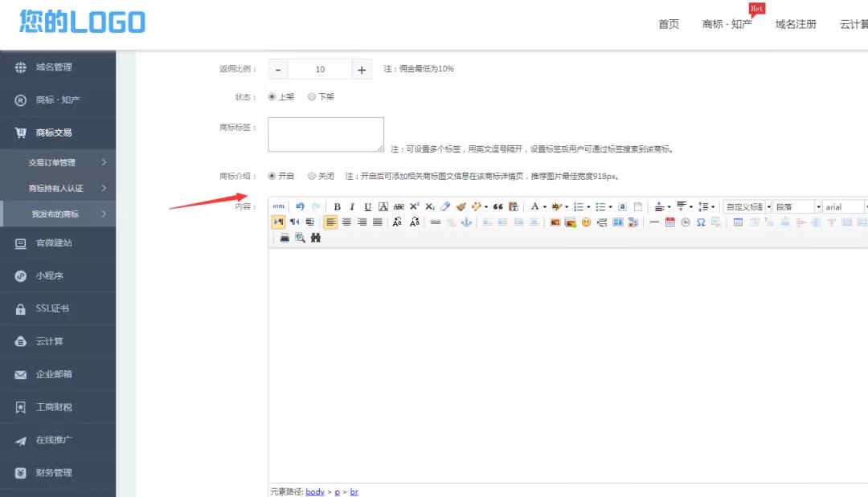Open 域名注册 in top navigation

795,24
